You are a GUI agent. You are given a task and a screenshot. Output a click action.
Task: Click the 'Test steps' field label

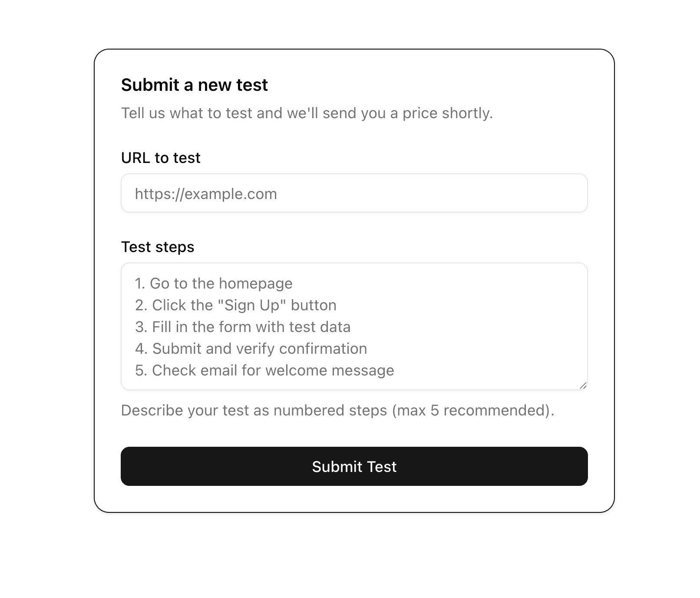click(158, 246)
